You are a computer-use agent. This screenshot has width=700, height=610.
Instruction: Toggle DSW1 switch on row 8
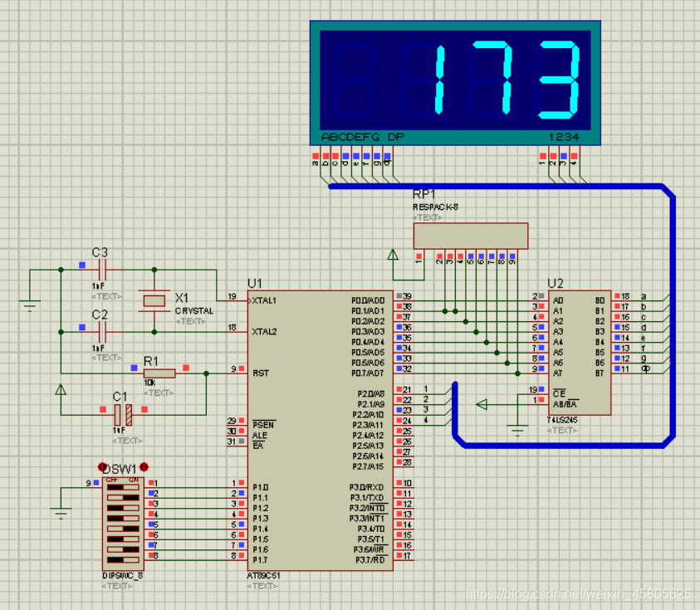(x=123, y=559)
